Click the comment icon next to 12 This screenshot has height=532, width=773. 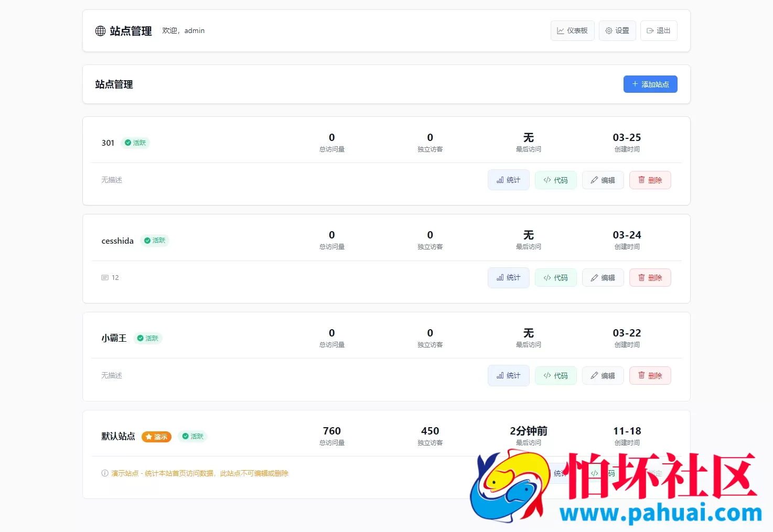coord(105,277)
